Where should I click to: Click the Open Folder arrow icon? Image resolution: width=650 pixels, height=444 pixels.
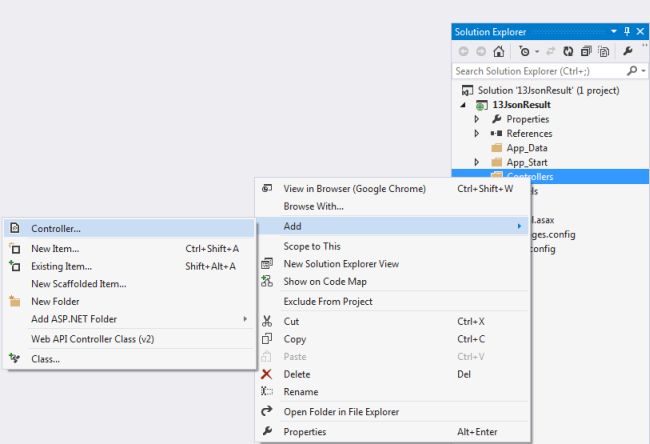point(267,411)
